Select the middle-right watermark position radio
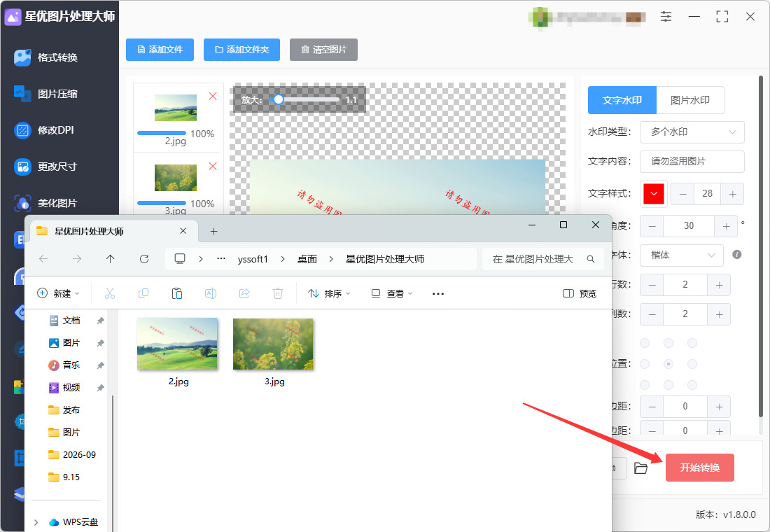 (x=692, y=364)
